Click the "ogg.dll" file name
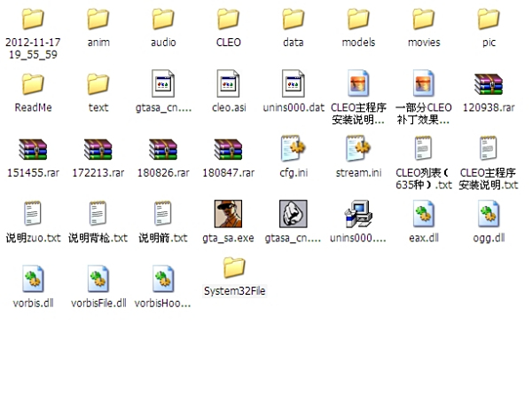Screen dimensions: 532x419 point(489,238)
